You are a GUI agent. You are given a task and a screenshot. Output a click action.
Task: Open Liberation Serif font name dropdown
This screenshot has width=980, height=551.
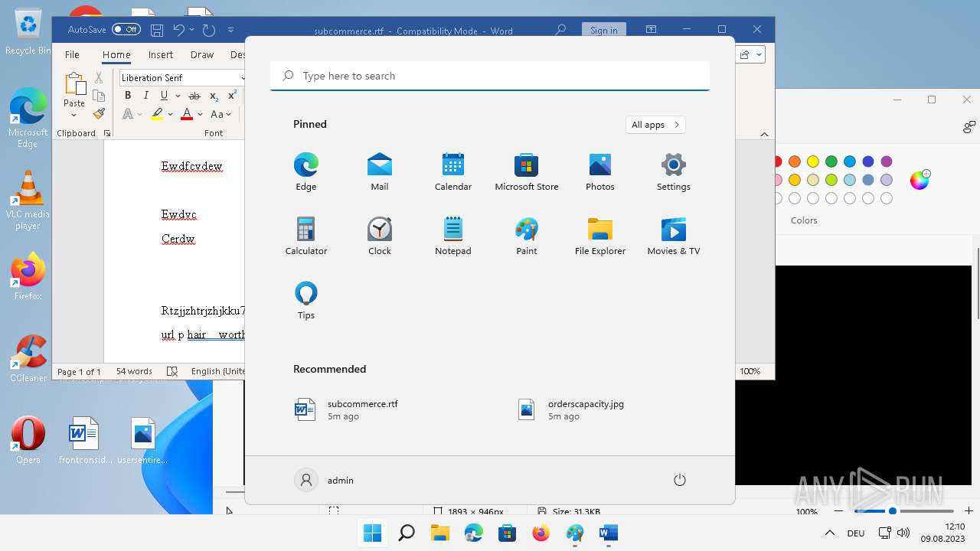click(243, 77)
